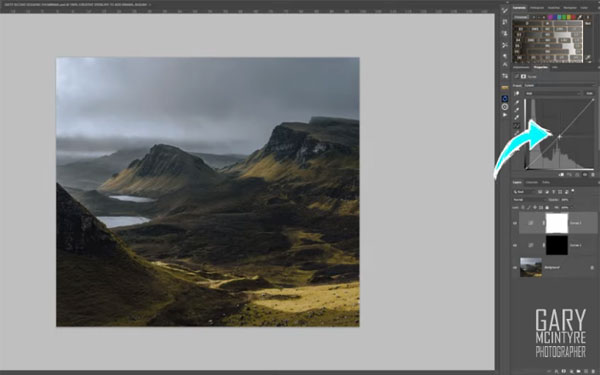Open the layer blend mode dropdown
Screen dimensions: 600x375
(529, 200)
